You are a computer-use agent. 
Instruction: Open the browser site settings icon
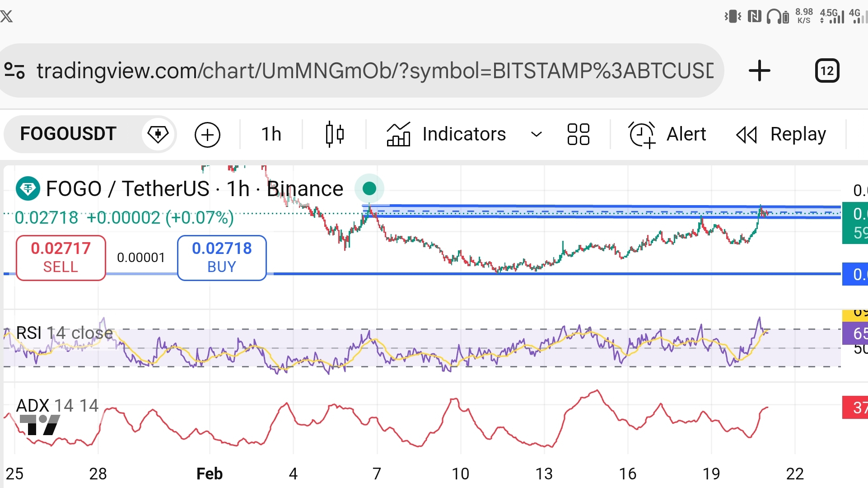(x=14, y=71)
